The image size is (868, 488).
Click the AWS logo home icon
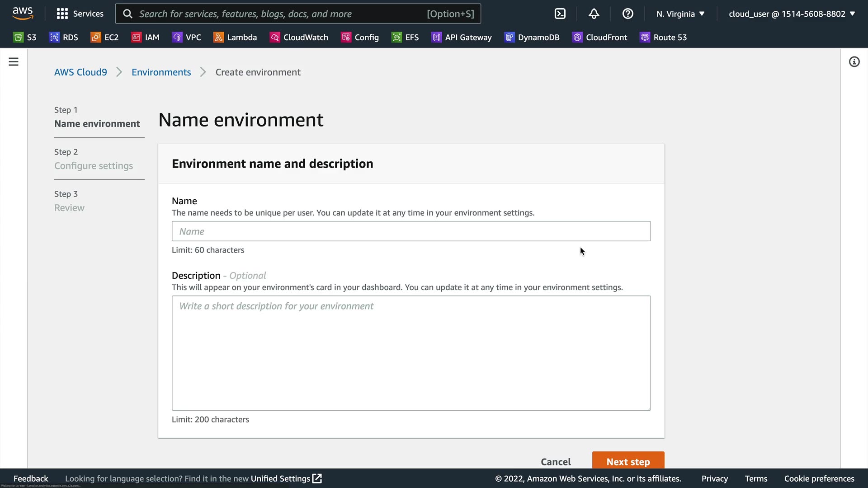pos(23,14)
